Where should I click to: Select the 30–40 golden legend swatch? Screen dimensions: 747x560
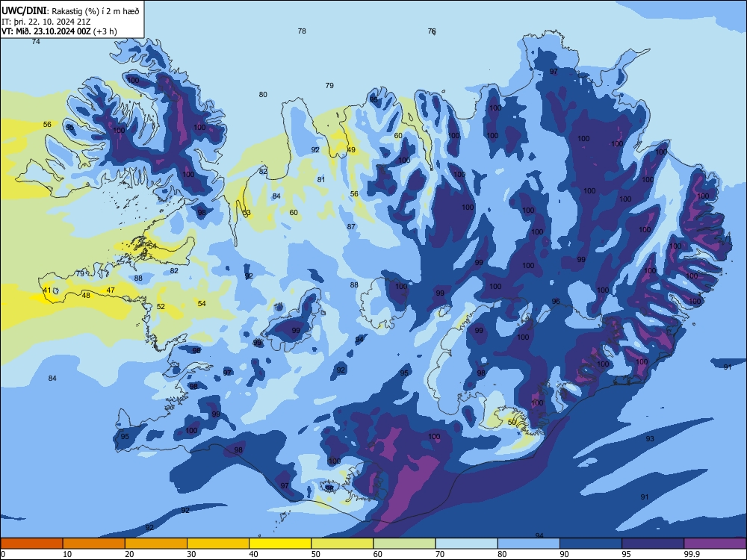coord(218,544)
